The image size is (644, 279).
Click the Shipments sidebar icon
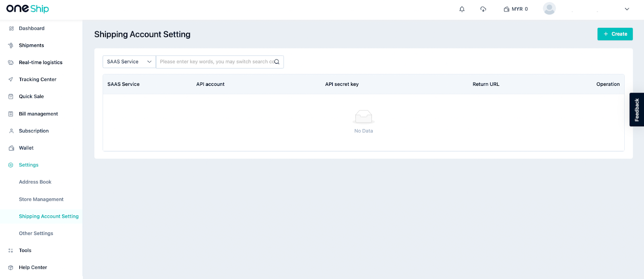11,46
